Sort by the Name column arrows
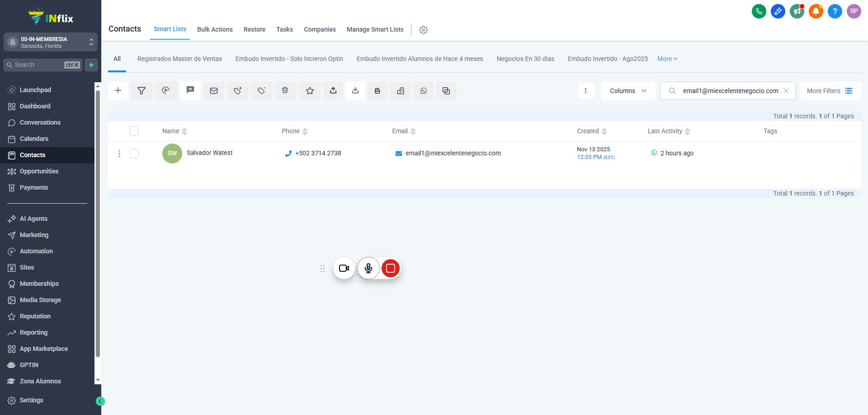Image resolution: width=868 pixels, height=415 pixels. (x=184, y=131)
